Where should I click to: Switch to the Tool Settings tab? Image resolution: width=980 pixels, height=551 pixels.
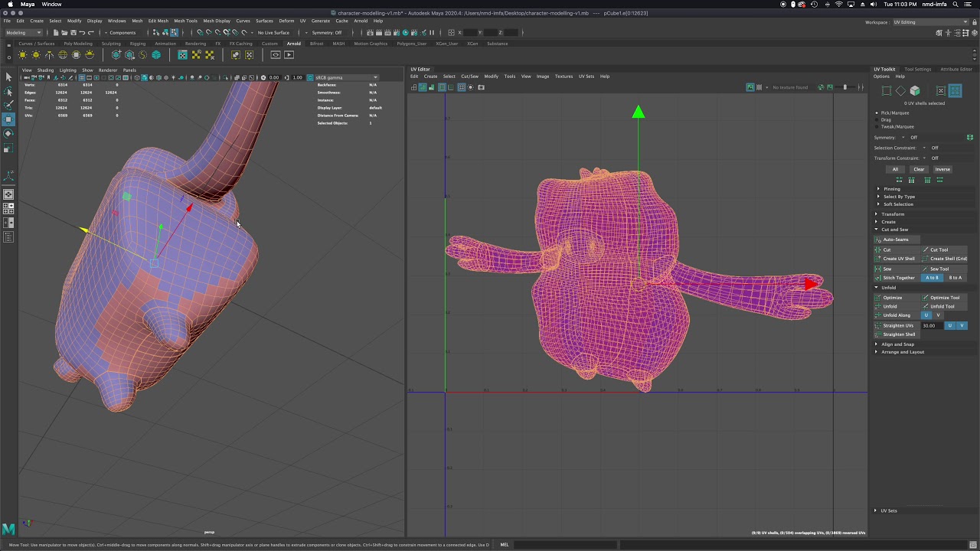917,70
